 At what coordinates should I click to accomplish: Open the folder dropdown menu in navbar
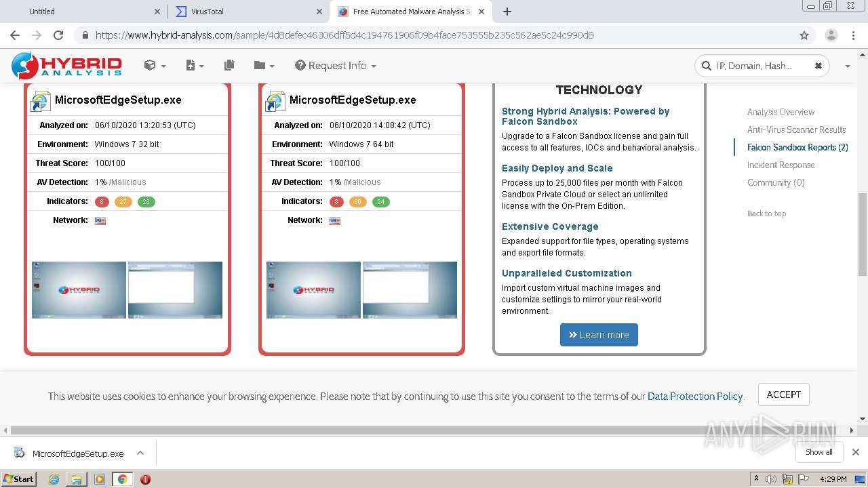click(264, 66)
